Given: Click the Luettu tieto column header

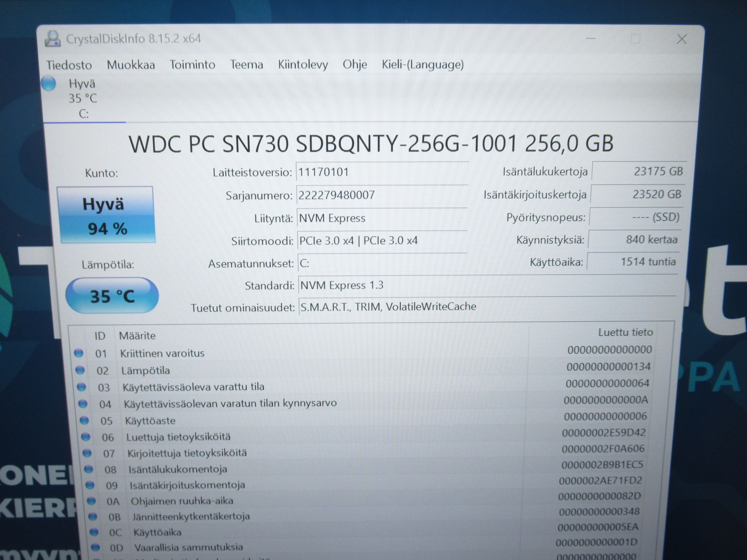Looking at the screenshot, I should (626, 332).
